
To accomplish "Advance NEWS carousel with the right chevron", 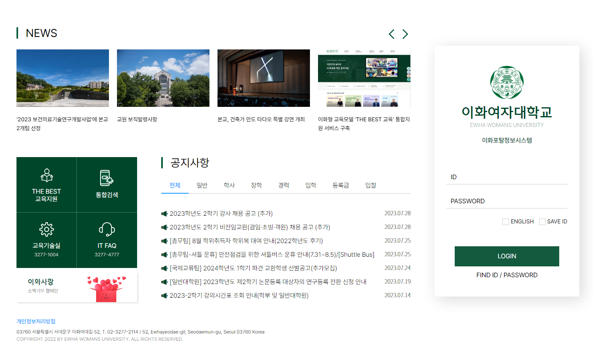I will tap(405, 34).
